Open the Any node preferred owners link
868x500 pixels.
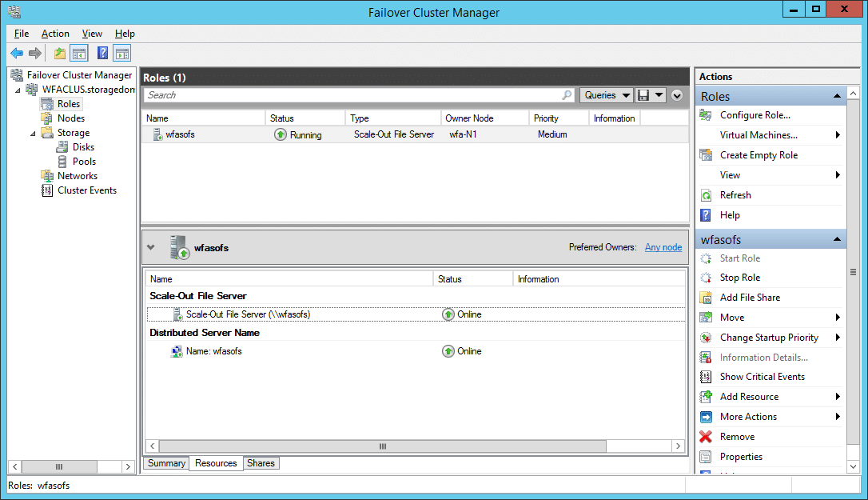(x=663, y=247)
